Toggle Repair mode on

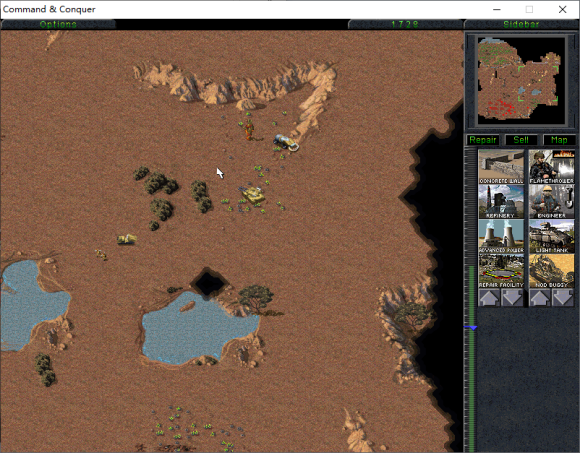(x=483, y=140)
